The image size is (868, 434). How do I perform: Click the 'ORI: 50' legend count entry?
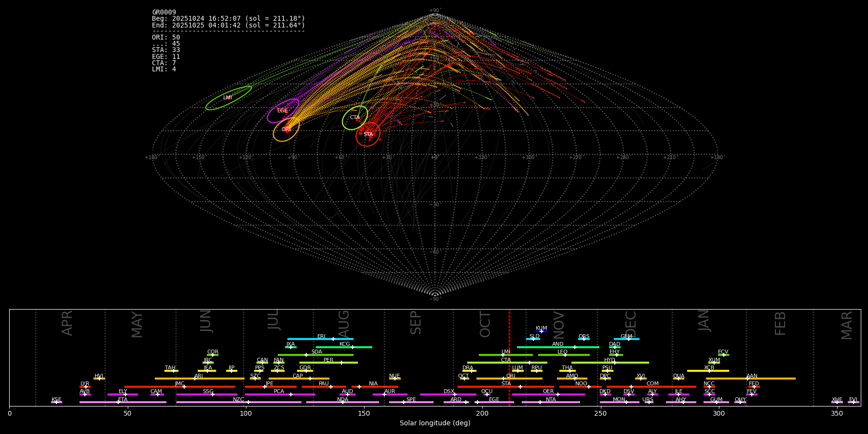166,37
